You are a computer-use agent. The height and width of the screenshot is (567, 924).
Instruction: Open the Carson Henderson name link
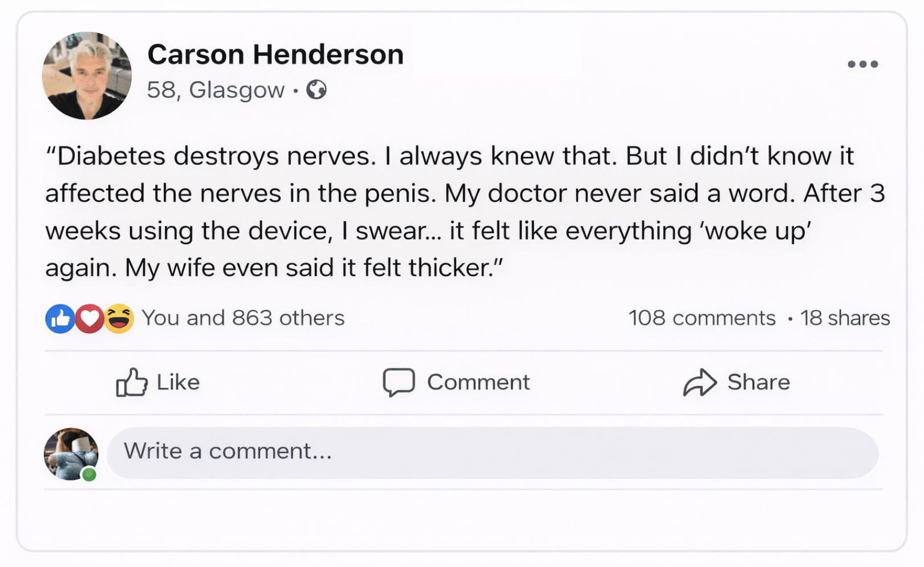pos(275,55)
